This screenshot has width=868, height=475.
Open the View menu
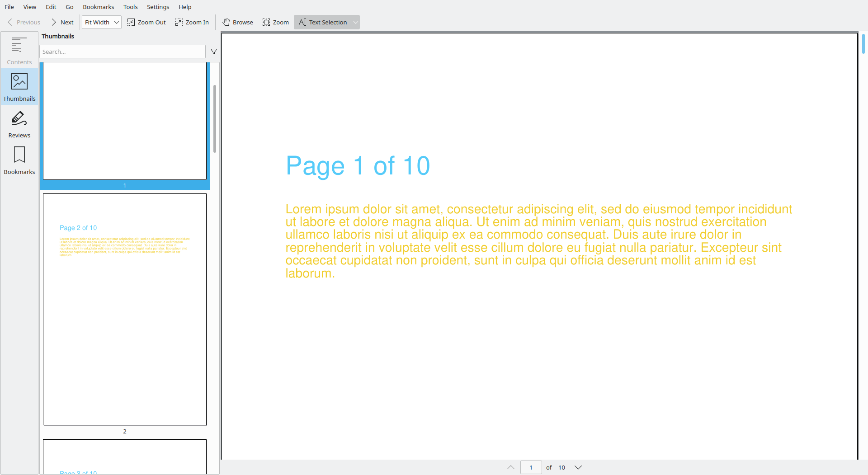(30, 7)
